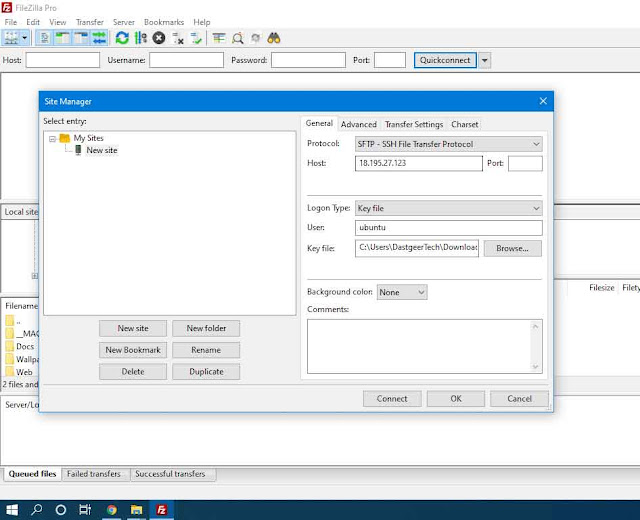Click the green refresh file lists icon
This screenshot has width=640, height=520.
click(122, 38)
